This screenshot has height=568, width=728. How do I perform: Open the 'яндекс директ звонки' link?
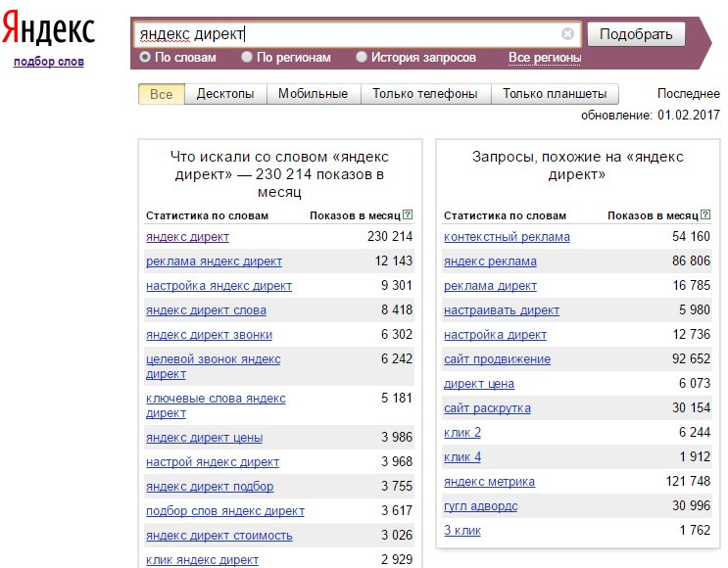[209, 335]
